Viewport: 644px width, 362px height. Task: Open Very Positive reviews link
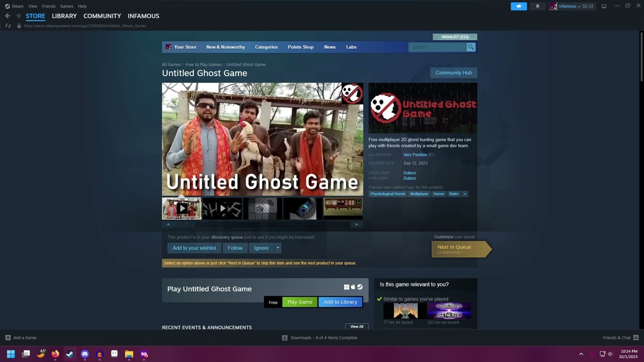(415, 155)
